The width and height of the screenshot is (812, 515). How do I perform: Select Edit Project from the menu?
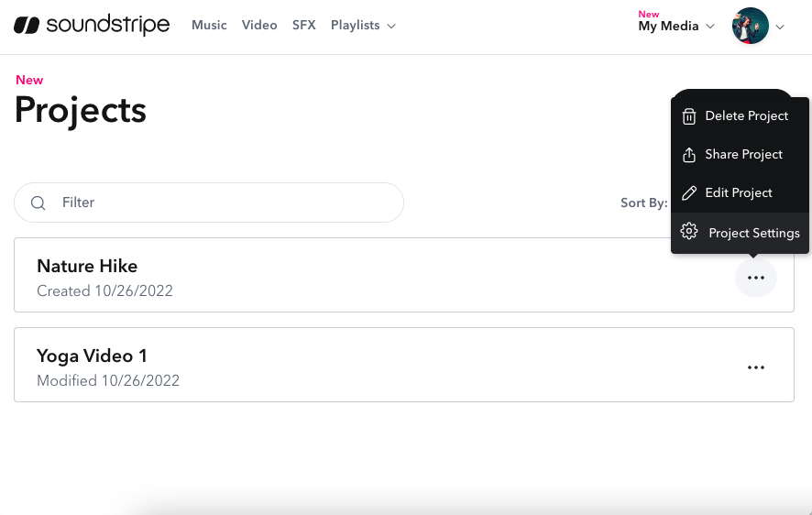pos(738,193)
